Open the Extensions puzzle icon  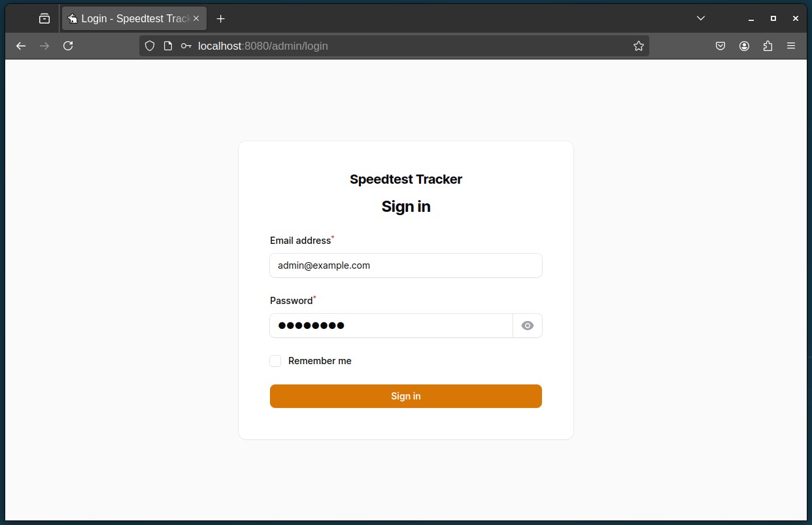click(x=768, y=46)
